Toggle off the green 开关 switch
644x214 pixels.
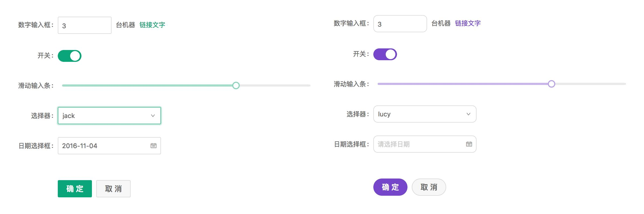tap(70, 56)
